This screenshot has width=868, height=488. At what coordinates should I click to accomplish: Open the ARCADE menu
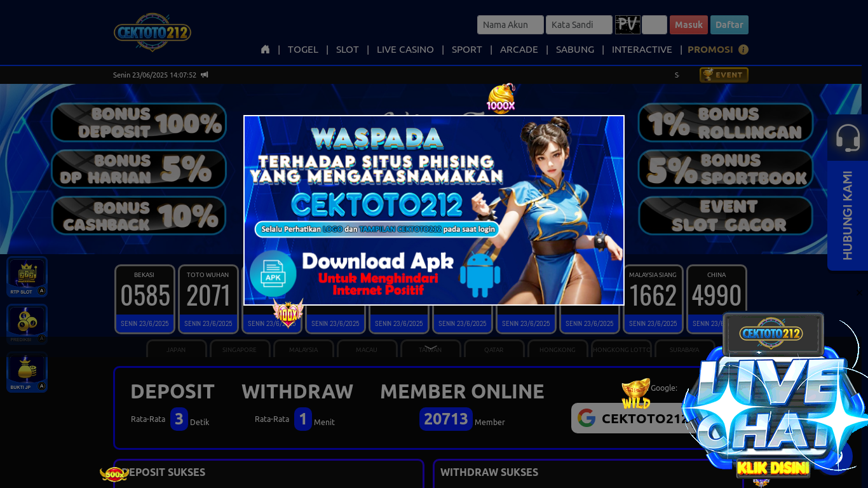(519, 50)
